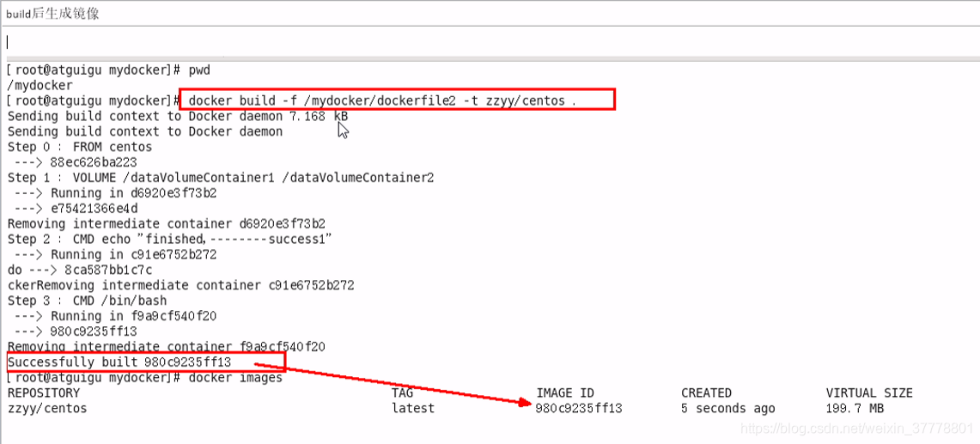
Task: Click the 'Step 3 : CMD /bin/bash' line
Action: 87,301
